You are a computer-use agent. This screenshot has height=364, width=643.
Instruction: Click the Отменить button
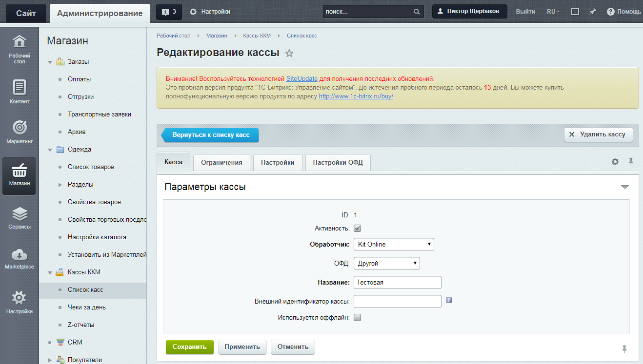point(293,347)
